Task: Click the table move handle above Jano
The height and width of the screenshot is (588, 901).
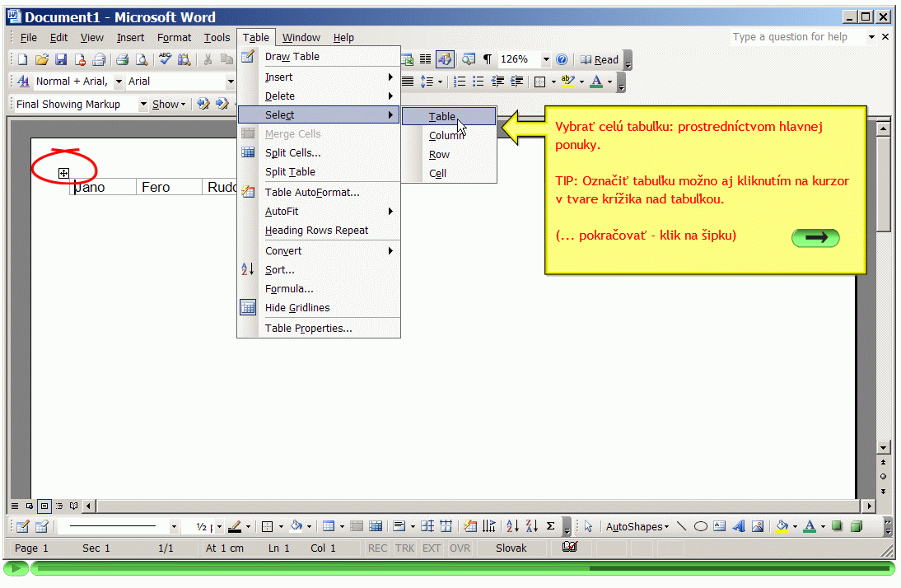Action: pyautogui.click(x=63, y=173)
